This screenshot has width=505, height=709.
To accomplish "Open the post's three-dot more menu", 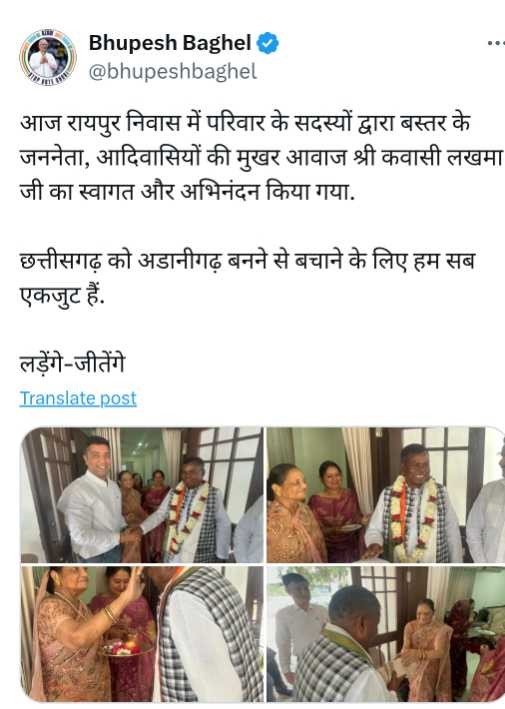I will pyautogui.click(x=496, y=43).
